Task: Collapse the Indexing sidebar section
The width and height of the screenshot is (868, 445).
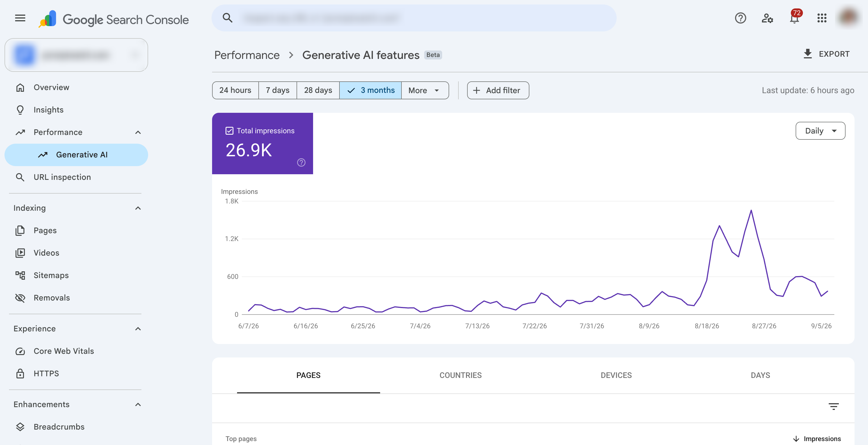Action: coord(138,208)
